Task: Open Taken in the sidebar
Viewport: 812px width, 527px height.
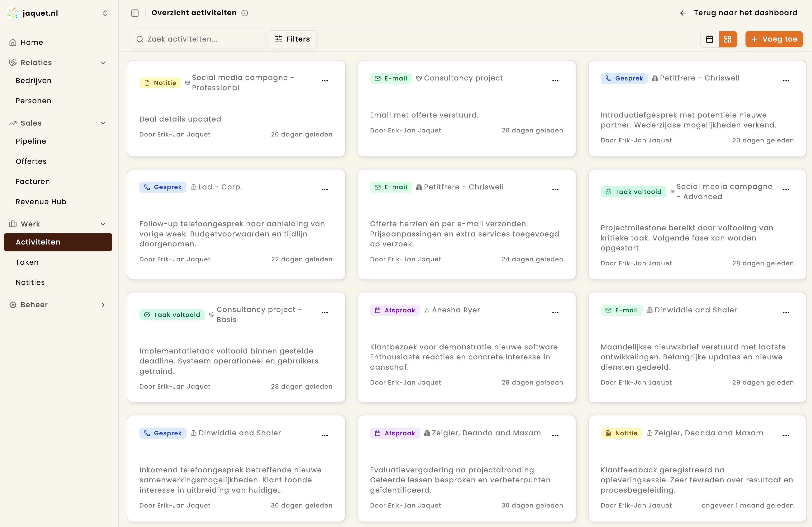Action: pyautogui.click(x=27, y=262)
